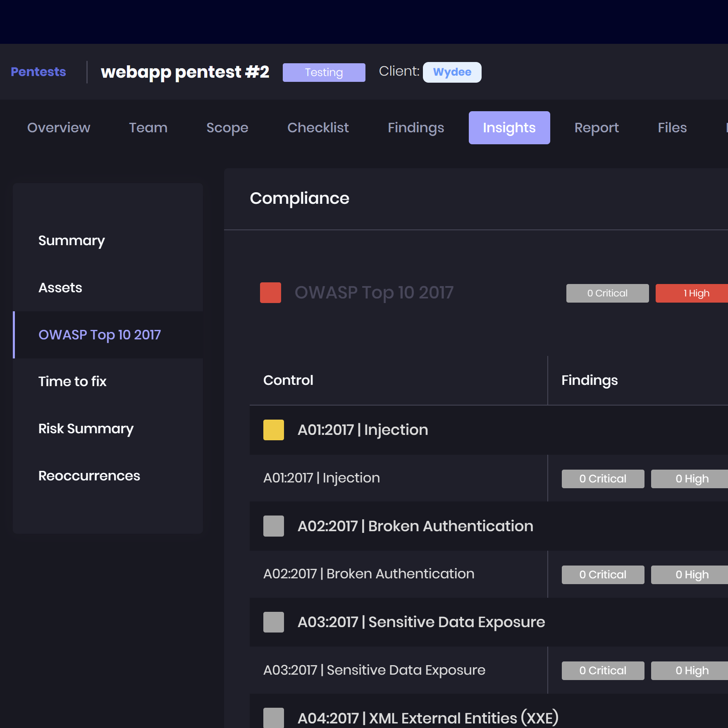This screenshot has width=728, height=728.
Task: Select Assets in the insights sidebar
Action: point(108,288)
